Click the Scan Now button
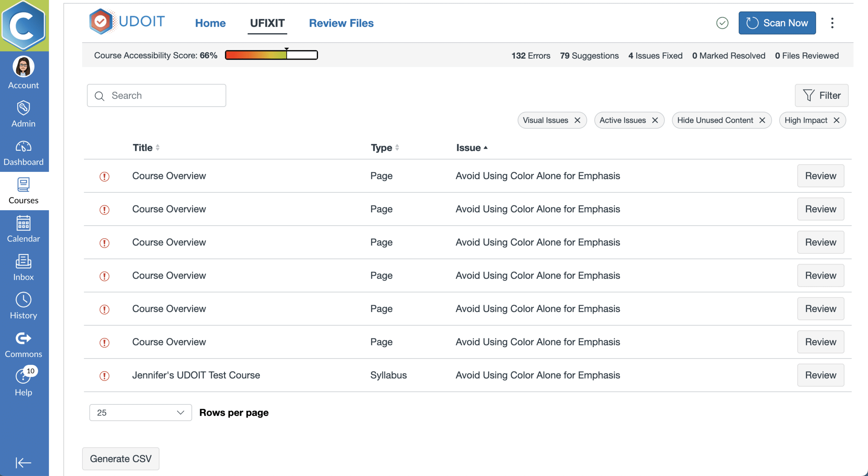Viewport: 868px width, 476px height. tap(777, 23)
